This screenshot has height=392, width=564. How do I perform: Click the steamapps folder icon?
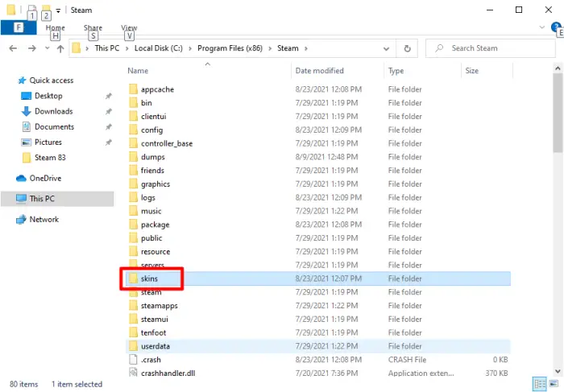coord(134,306)
